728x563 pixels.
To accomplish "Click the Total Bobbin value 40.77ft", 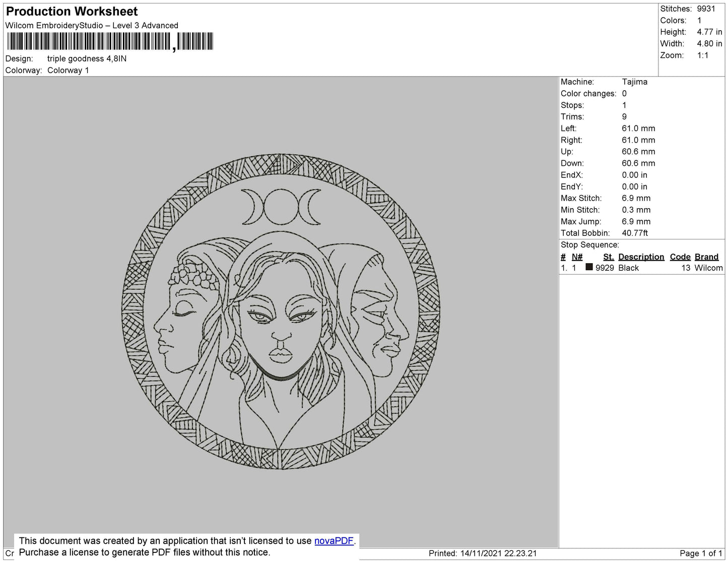I will [635, 233].
